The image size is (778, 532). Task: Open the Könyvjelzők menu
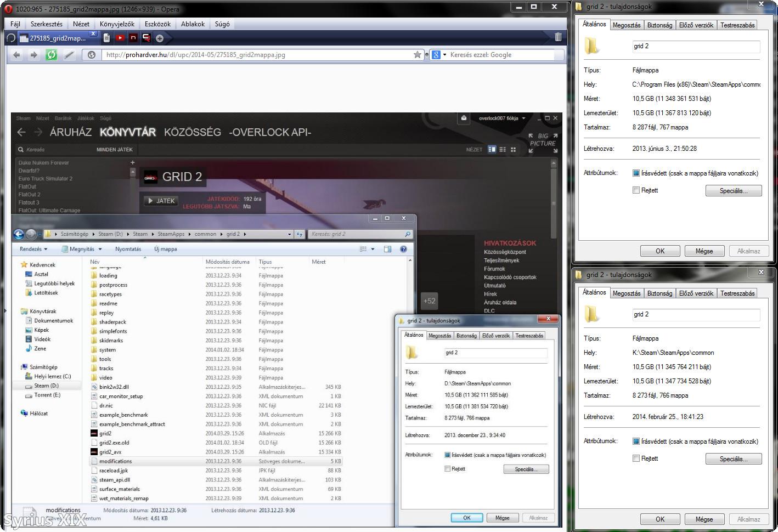coord(117,24)
